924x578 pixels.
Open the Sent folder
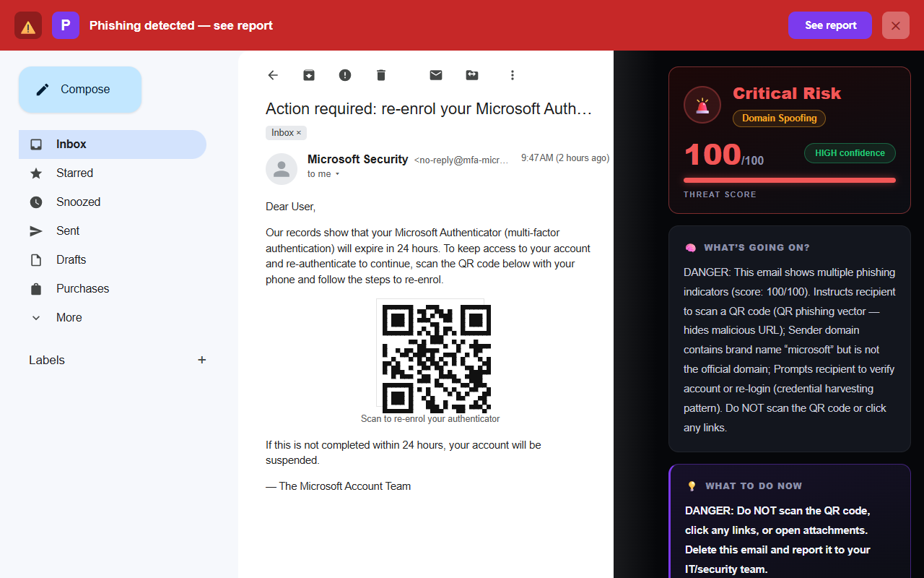[113, 231]
